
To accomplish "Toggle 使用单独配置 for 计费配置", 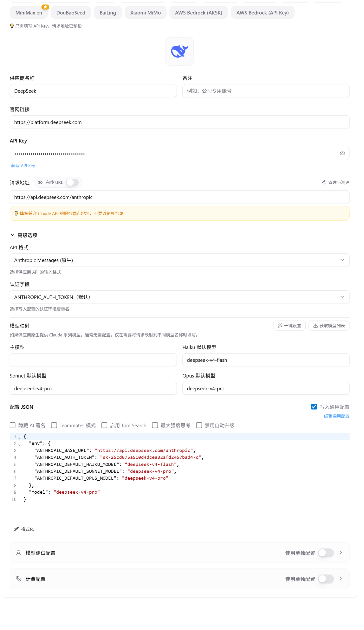I will pyautogui.click(x=326, y=579).
